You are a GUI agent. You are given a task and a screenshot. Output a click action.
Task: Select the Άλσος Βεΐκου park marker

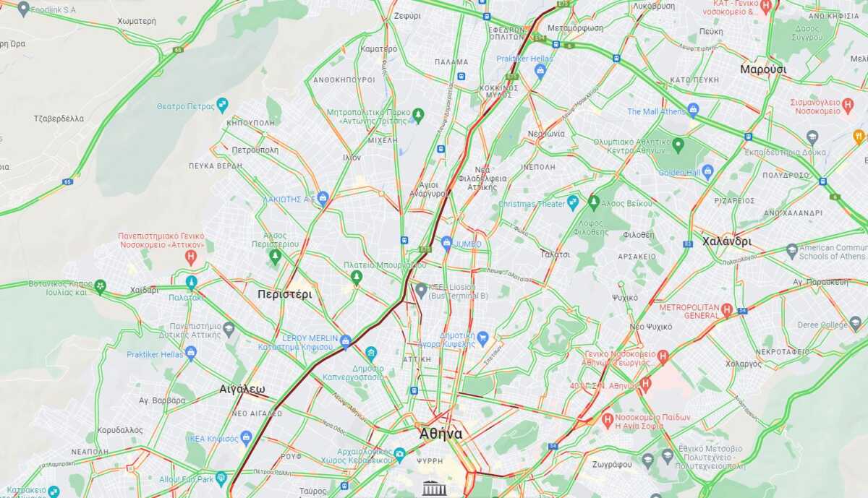tap(594, 202)
